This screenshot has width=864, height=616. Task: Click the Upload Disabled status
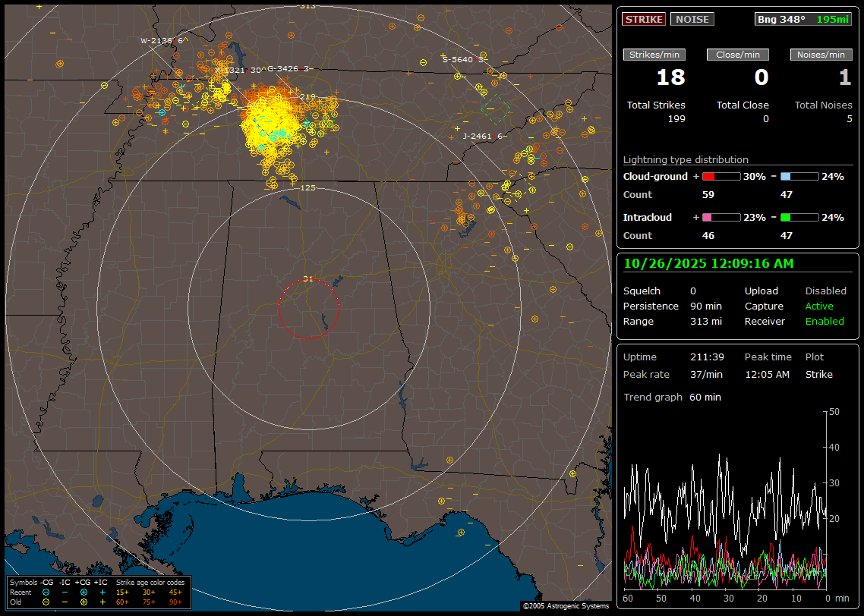tap(825, 291)
